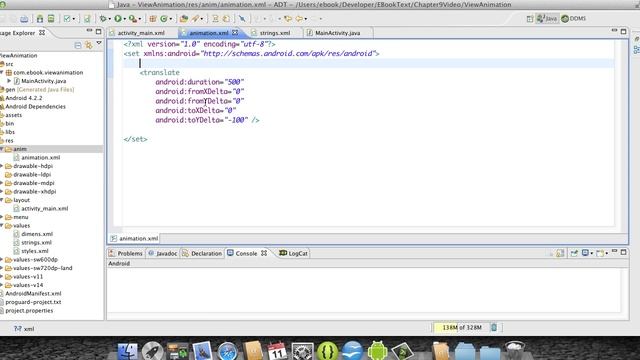Expand the values-sw600dp folder

(2, 260)
